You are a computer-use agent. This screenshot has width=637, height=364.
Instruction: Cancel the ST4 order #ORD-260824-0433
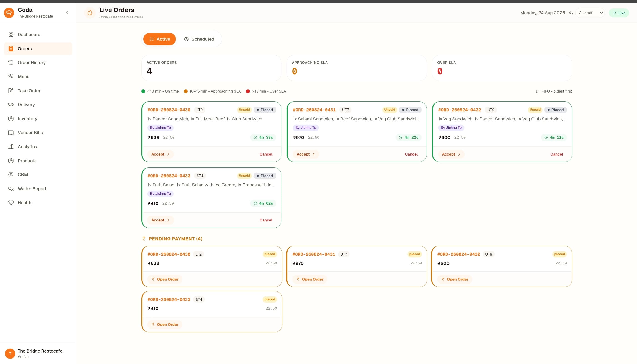[x=266, y=220]
